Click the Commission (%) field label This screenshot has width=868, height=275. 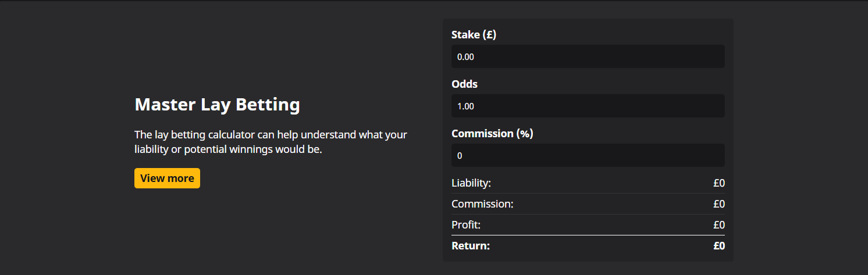pyautogui.click(x=492, y=134)
